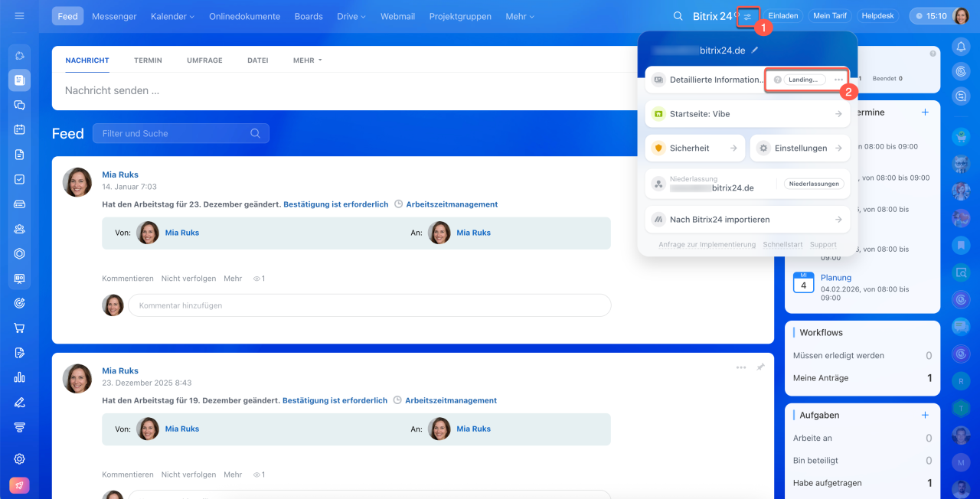Expand the Kalender dropdown menu
The width and height of the screenshot is (980, 499).
172,16
